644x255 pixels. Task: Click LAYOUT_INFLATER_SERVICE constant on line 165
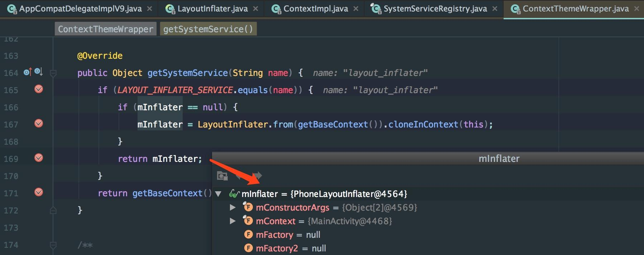point(175,90)
